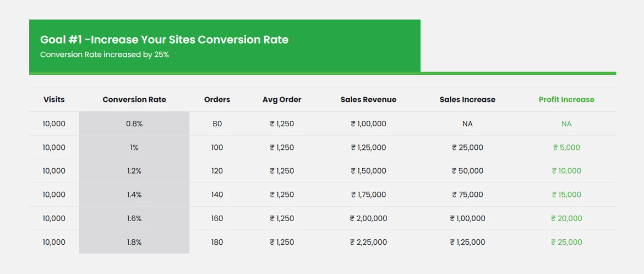Click the Visits column header
The width and height of the screenshot is (644, 274).
click(54, 100)
